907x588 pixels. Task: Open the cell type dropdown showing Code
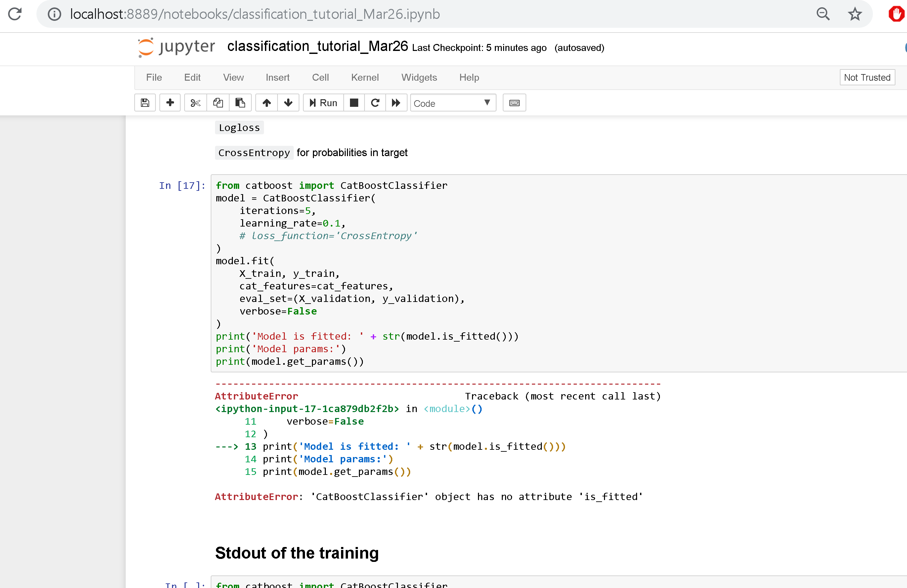point(453,103)
